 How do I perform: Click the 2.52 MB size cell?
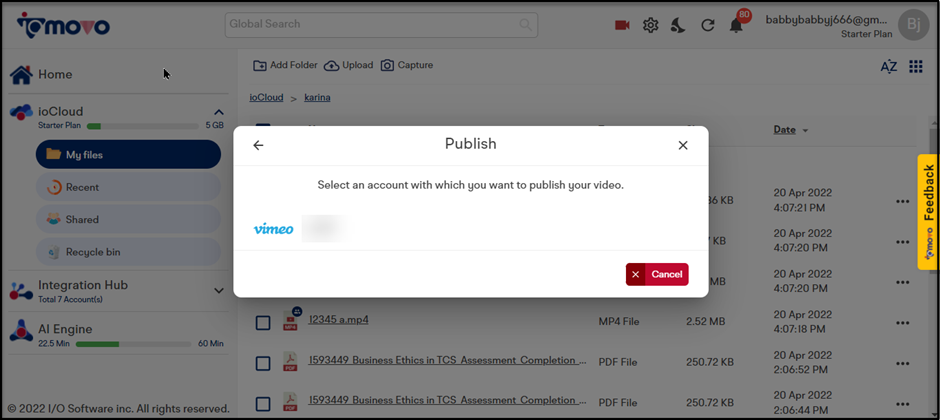pyautogui.click(x=706, y=322)
